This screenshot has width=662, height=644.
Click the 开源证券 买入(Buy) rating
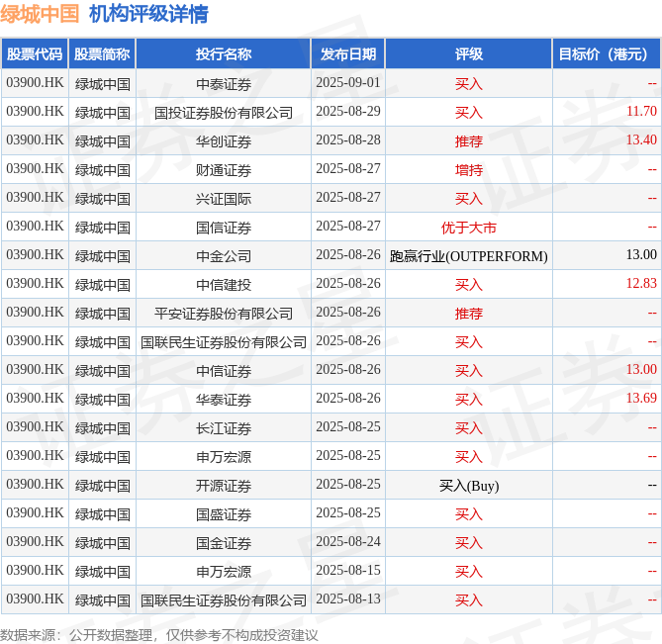coord(469,486)
